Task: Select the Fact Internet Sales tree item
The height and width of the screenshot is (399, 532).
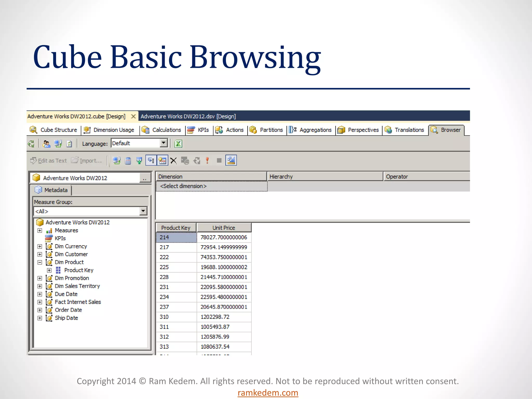Action: (78, 302)
